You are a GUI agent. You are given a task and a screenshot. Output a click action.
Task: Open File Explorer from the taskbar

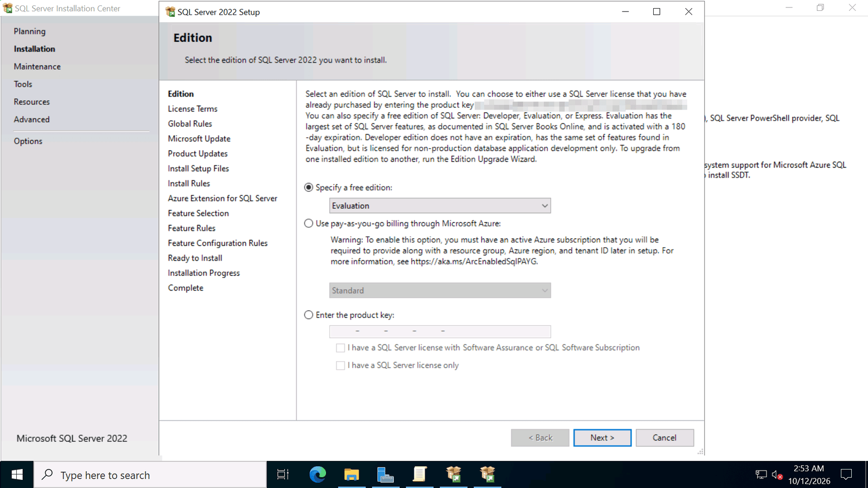(352, 474)
